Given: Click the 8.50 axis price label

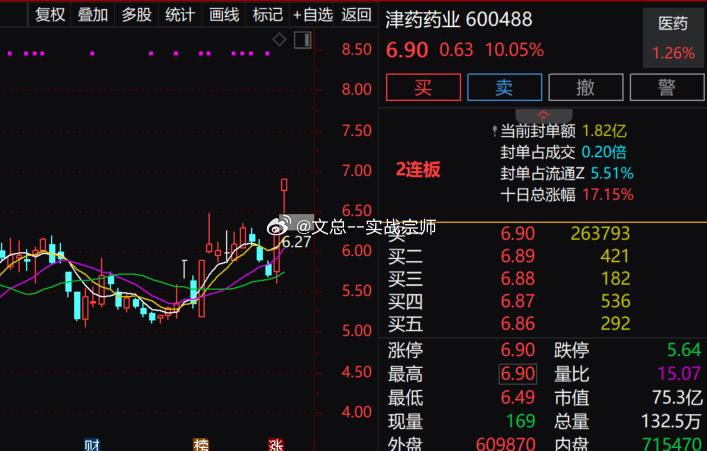Looking at the screenshot, I should (x=357, y=50).
